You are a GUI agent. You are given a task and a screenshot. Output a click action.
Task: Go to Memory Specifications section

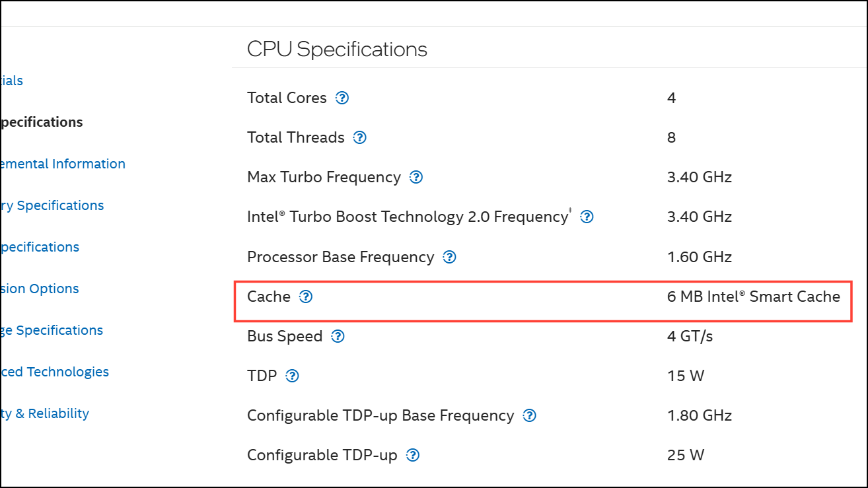[x=52, y=205]
